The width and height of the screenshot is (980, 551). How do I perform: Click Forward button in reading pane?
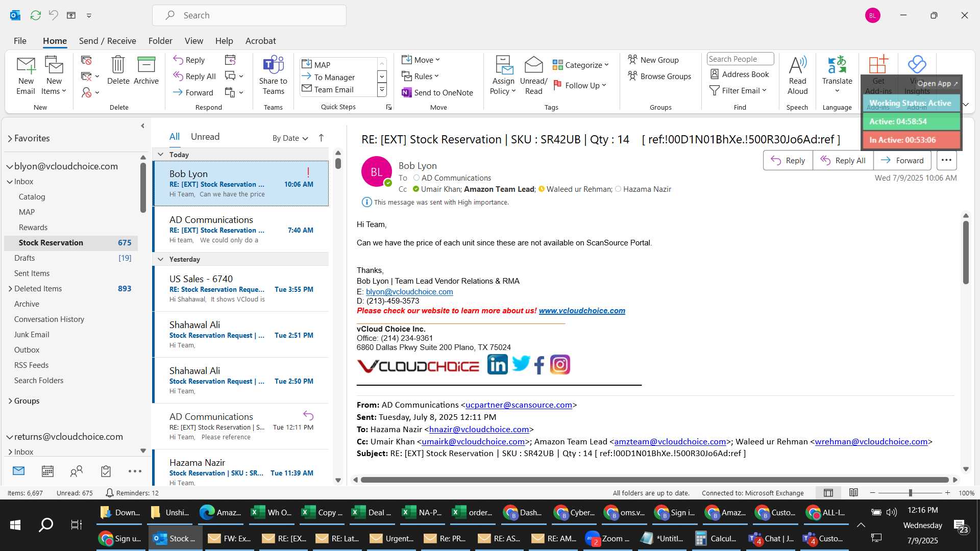pos(902,160)
